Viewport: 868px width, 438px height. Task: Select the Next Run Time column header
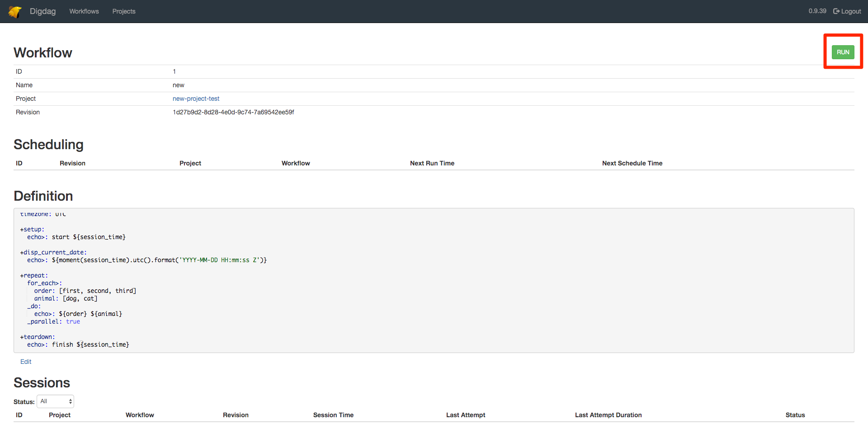point(432,163)
